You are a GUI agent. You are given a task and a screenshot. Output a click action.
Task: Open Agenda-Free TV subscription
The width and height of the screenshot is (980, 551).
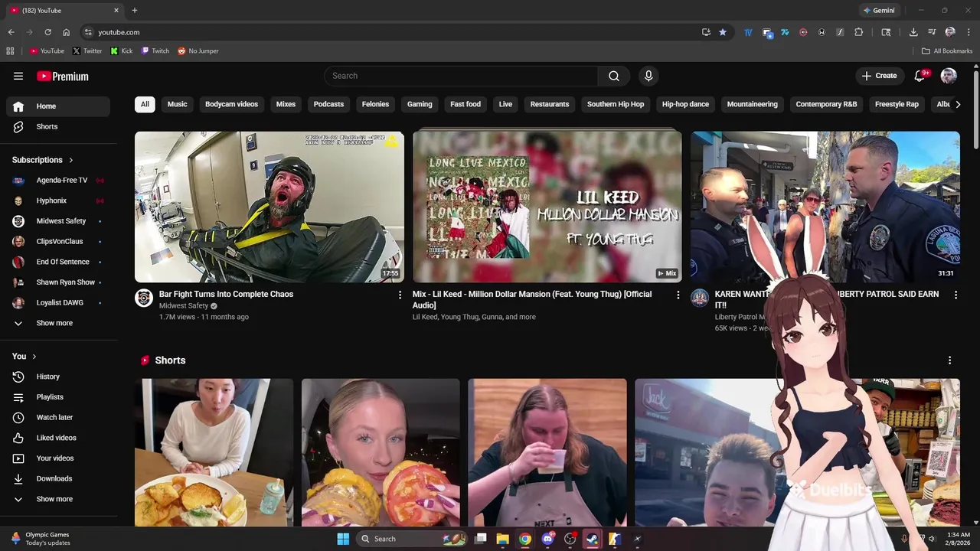coord(58,181)
